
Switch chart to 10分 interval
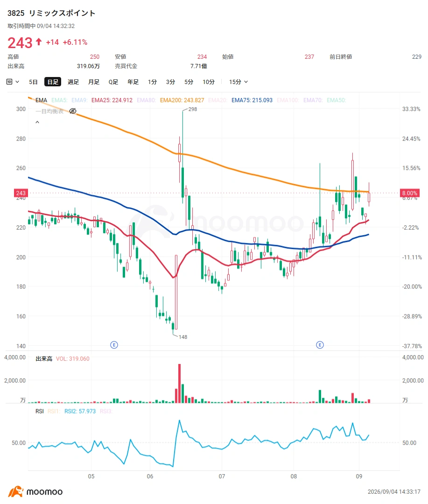[x=209, y=82]
